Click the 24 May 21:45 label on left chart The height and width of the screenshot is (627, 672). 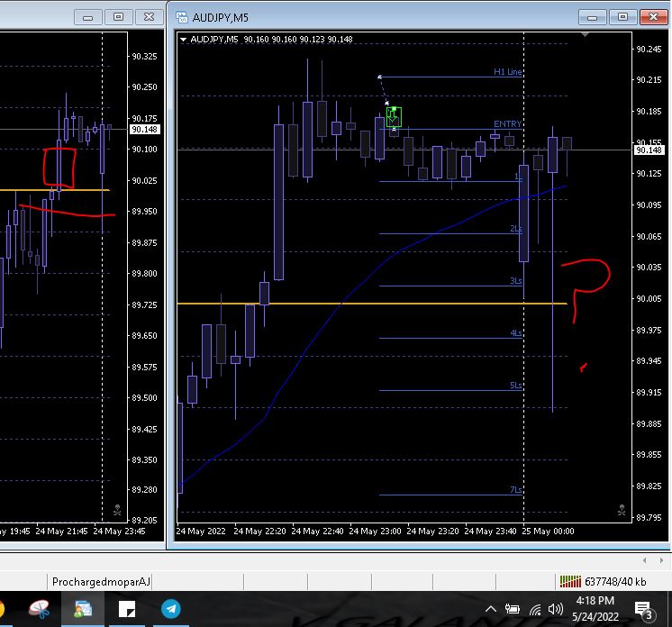[x=61, y=531]
